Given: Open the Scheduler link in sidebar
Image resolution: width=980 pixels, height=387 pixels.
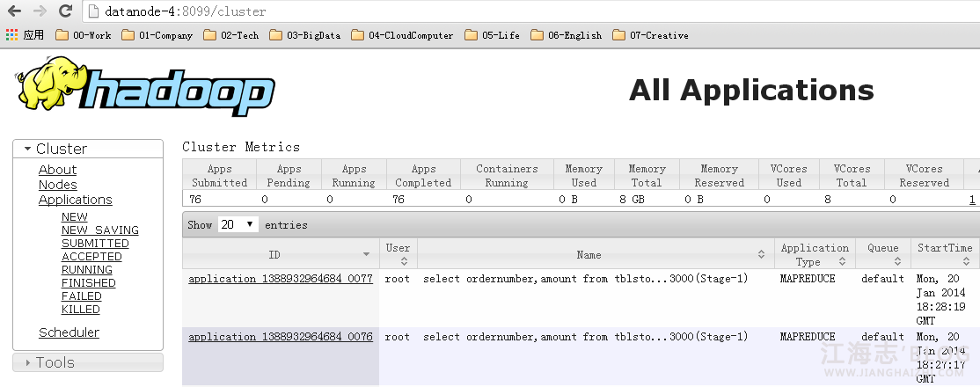Looking at the screenshot, I should click(x=69, y=332).
